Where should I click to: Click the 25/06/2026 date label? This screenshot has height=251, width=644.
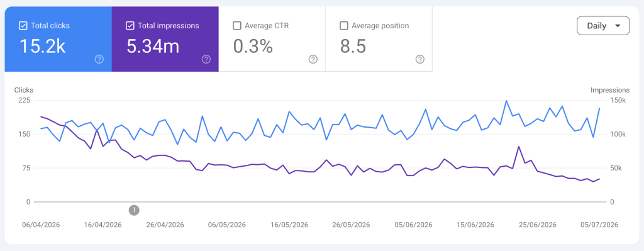coord(537,225)
